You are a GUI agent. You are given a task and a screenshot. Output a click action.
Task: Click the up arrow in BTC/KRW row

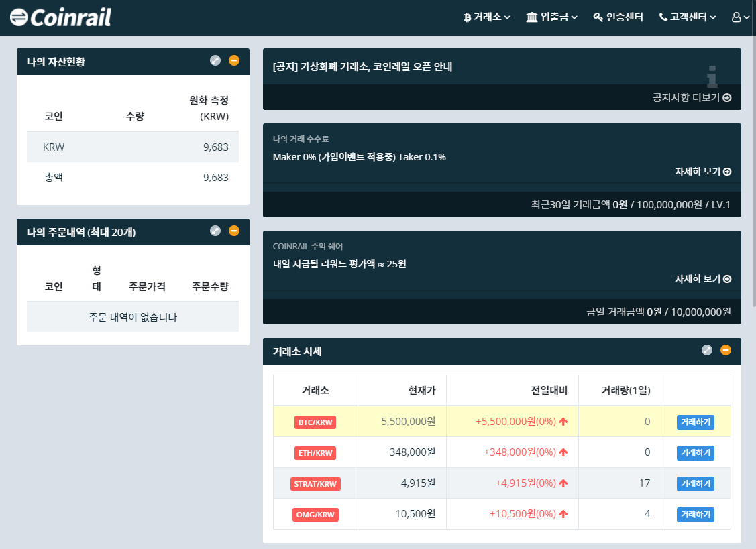(563, 422)
